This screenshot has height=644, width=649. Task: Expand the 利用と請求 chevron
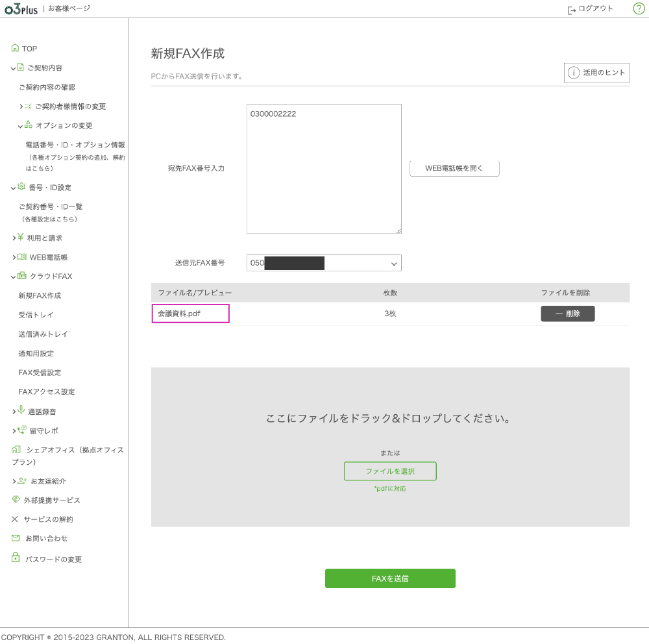(x=14, y=238)
